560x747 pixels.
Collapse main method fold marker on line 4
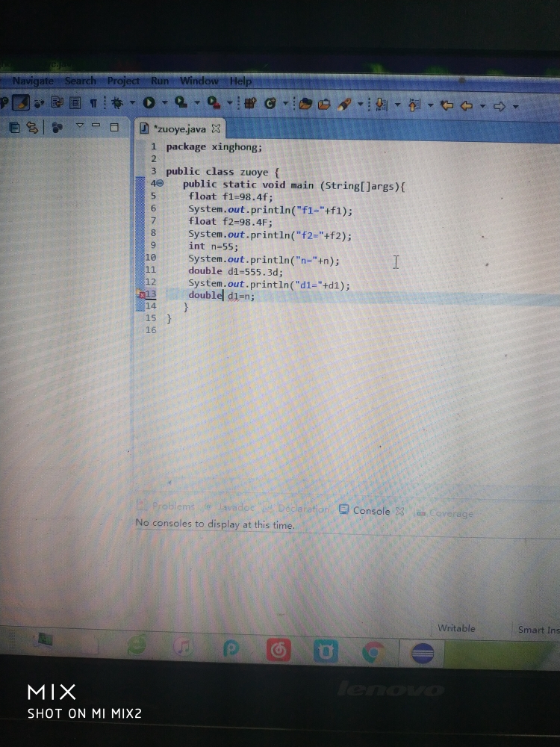coord(160,183)
